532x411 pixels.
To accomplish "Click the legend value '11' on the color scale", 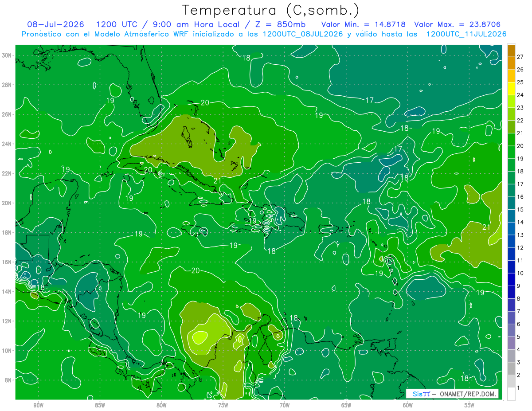I will pyautogui.click(x=520, y=260).
